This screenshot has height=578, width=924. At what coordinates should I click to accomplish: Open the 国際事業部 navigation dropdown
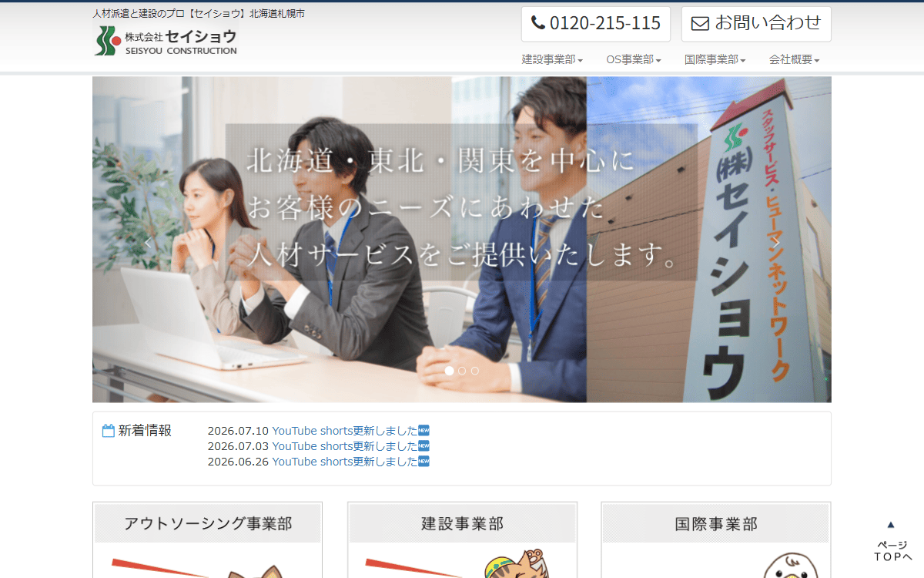pyautogui.click(x=715, y=59)
